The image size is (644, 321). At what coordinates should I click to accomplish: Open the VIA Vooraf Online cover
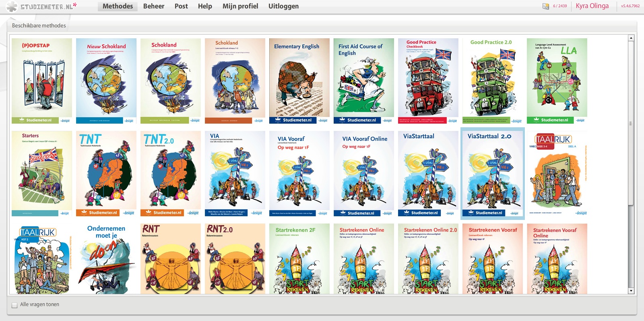click(x=364, y=174)
